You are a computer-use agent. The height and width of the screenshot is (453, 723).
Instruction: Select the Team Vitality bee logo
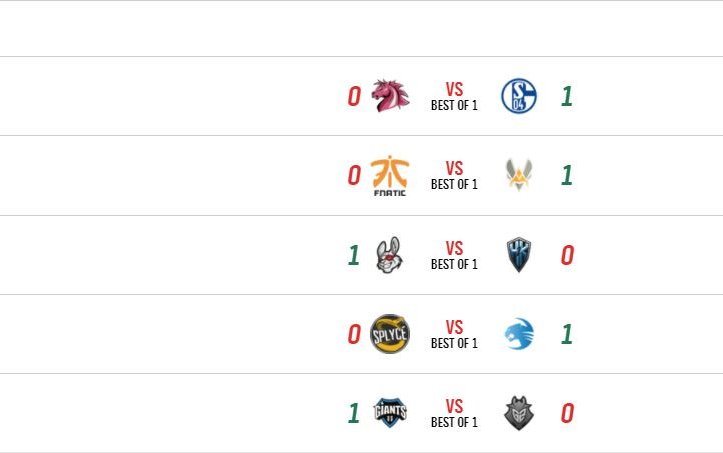tap(519, 175)
